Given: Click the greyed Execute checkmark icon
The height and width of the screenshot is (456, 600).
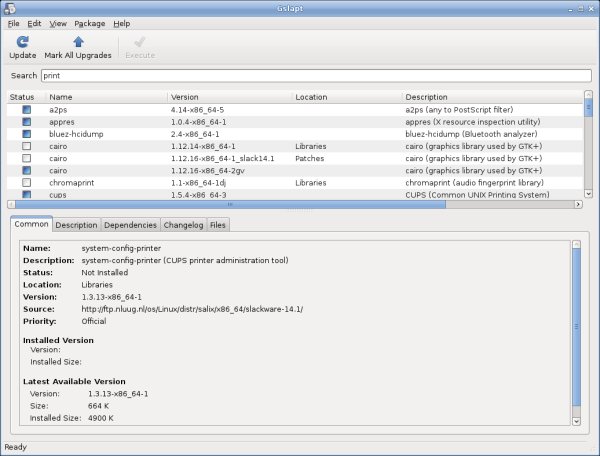Looking at the screenshot, I should click(x=140, y=42).
